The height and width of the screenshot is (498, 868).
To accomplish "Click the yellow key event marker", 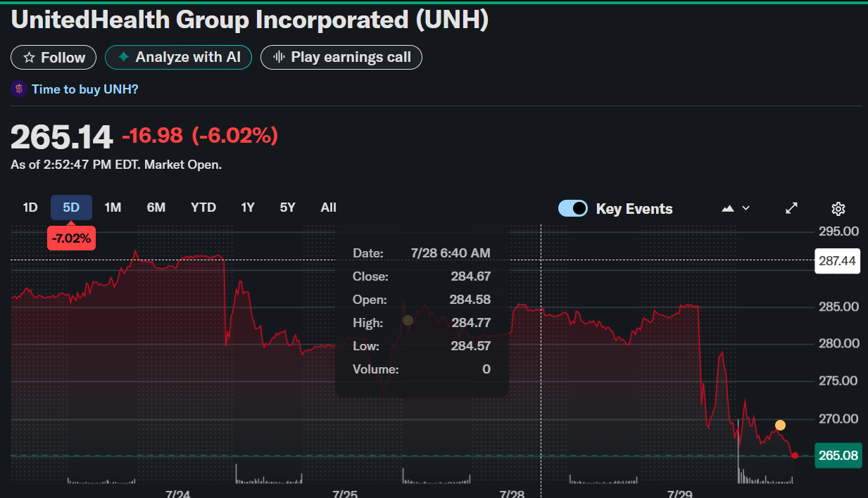I will click(780, 425).
